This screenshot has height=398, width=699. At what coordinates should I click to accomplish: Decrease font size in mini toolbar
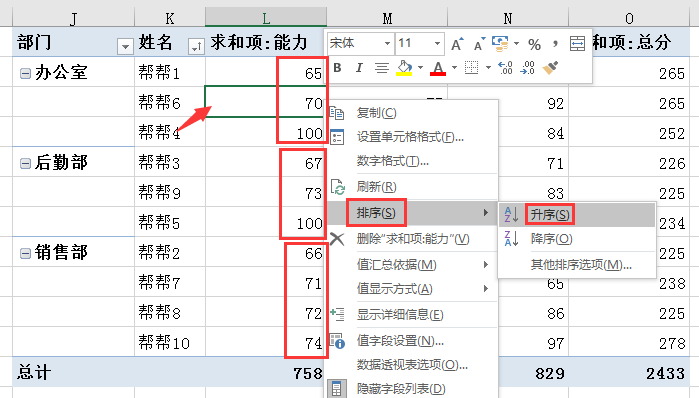(x=479, y=44)
